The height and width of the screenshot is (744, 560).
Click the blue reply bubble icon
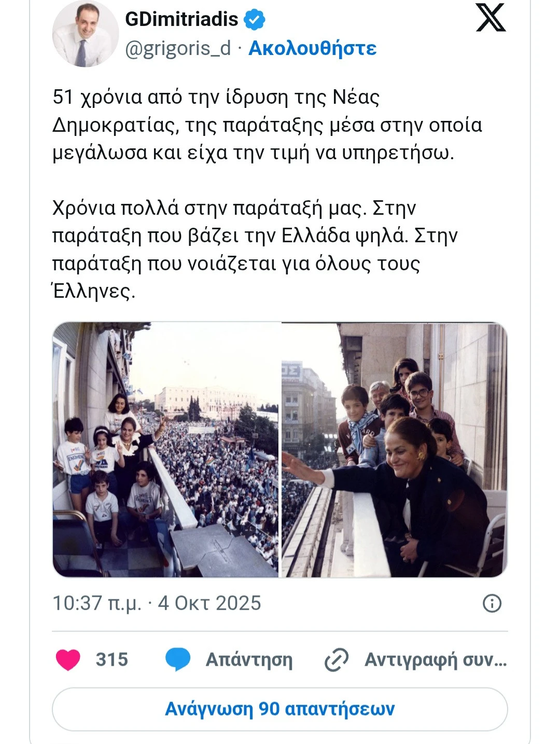[x=177, y=660]
